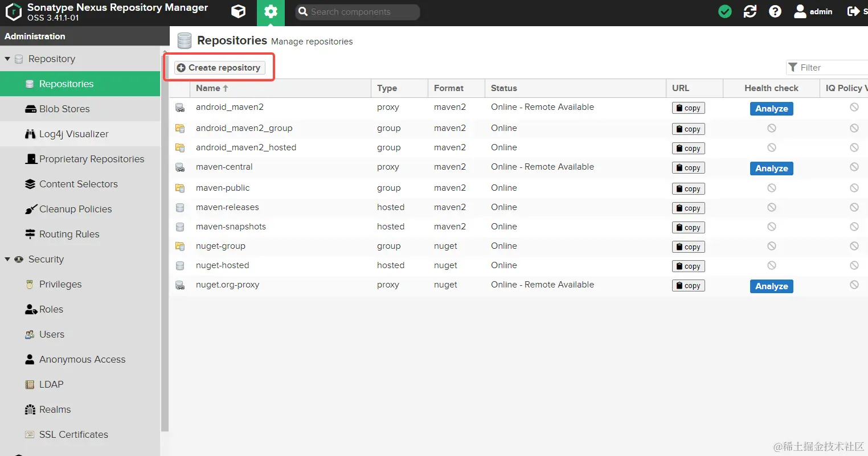
Task: Open Routing Rules in sidebar
Action: pos(80,234)
